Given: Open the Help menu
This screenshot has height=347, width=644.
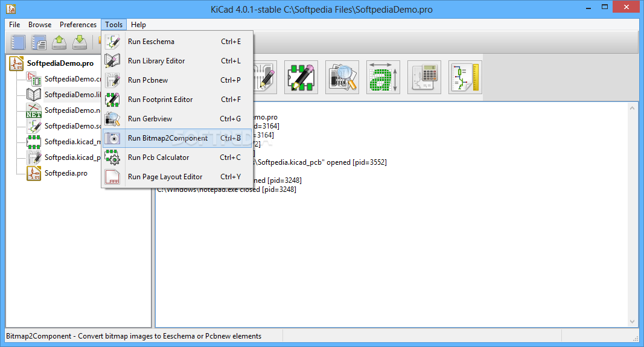Looking at the screenshot, I should pyautogui.click(x=138, y=25).
